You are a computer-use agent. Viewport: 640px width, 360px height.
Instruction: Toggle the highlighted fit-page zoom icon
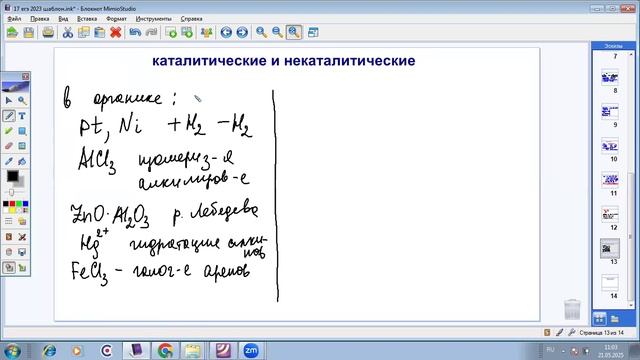294,32
